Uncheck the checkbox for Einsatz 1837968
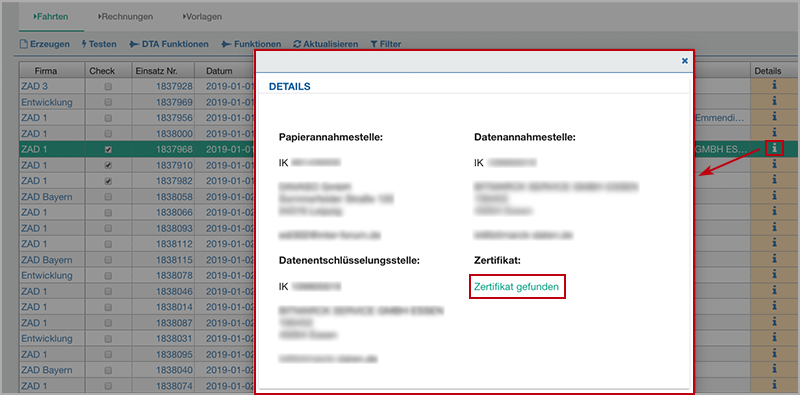800x395 pixels. pos(108,150)
